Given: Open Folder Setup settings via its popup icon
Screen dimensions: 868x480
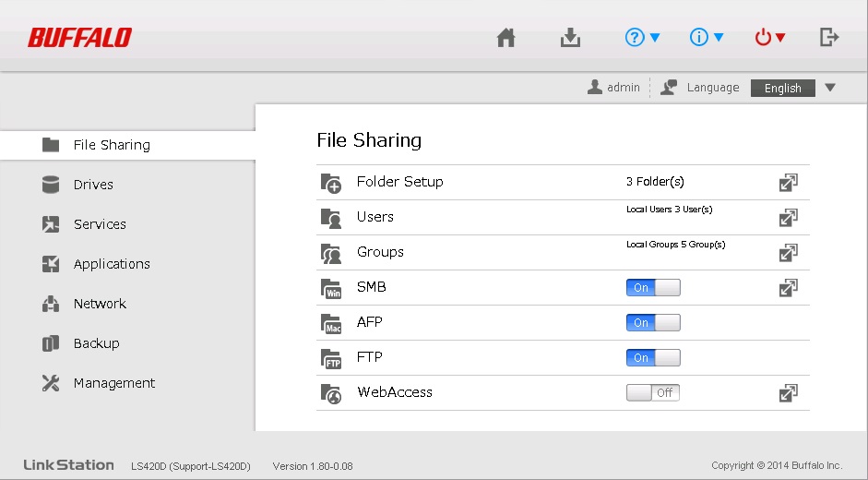Looking at the screenshot, I should pyautogui.click(x=788, y=183).
